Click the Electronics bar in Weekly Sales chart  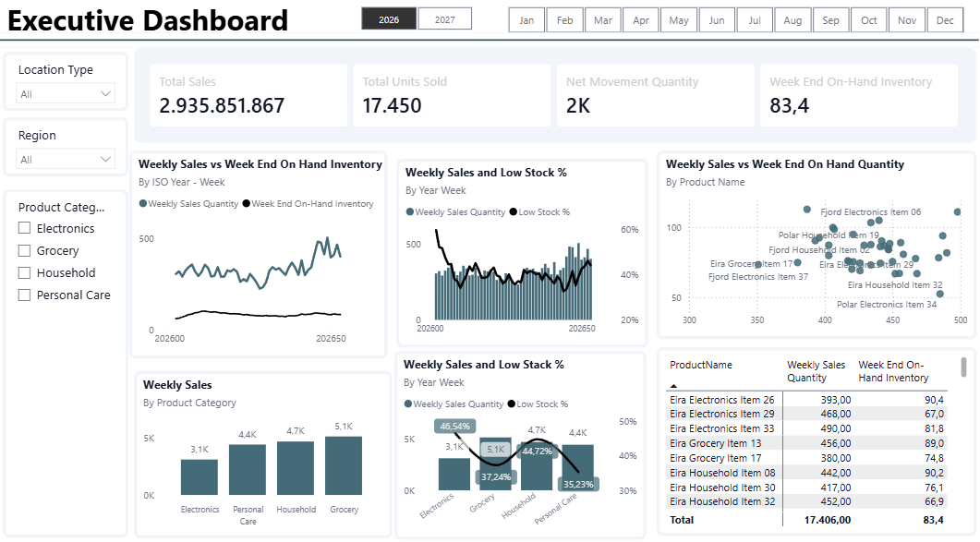click(x=200, y=477)
